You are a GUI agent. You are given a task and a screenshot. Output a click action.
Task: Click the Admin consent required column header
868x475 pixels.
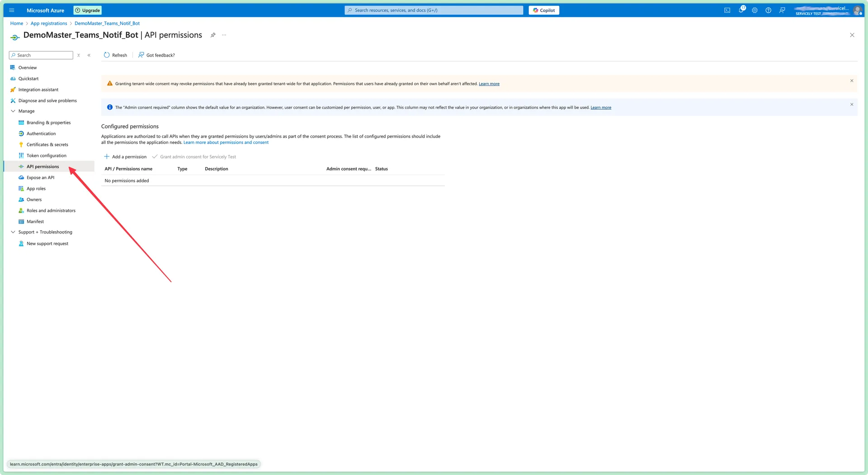coord(349,169)
